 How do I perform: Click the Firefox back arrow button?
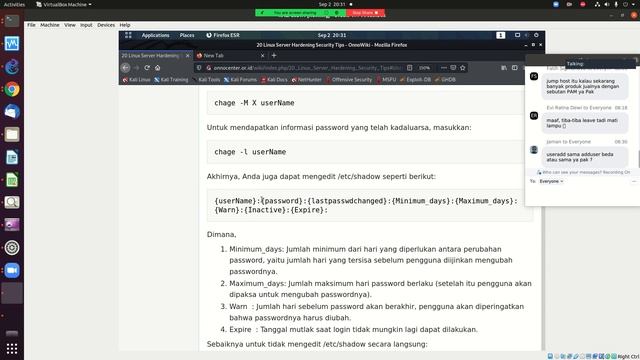126,68
